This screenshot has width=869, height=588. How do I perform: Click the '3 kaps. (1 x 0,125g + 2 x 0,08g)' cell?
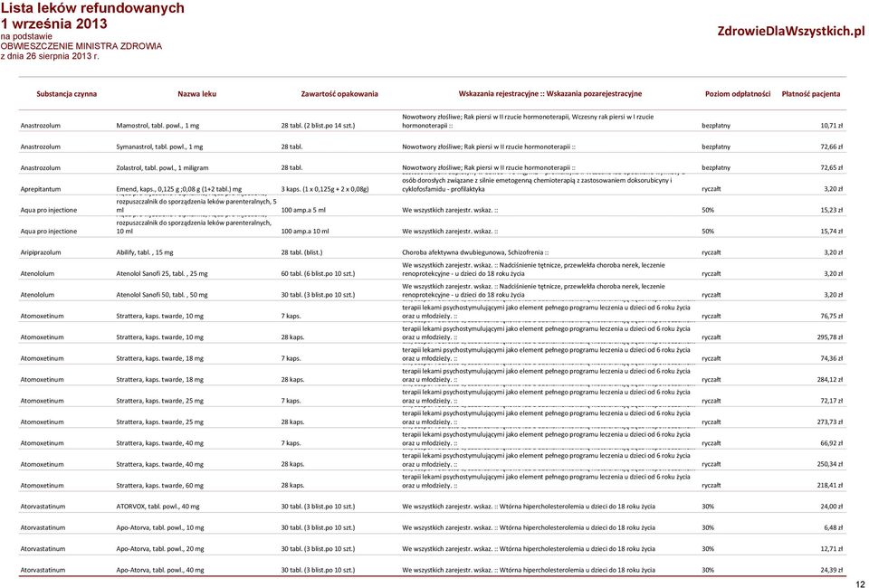325,189
